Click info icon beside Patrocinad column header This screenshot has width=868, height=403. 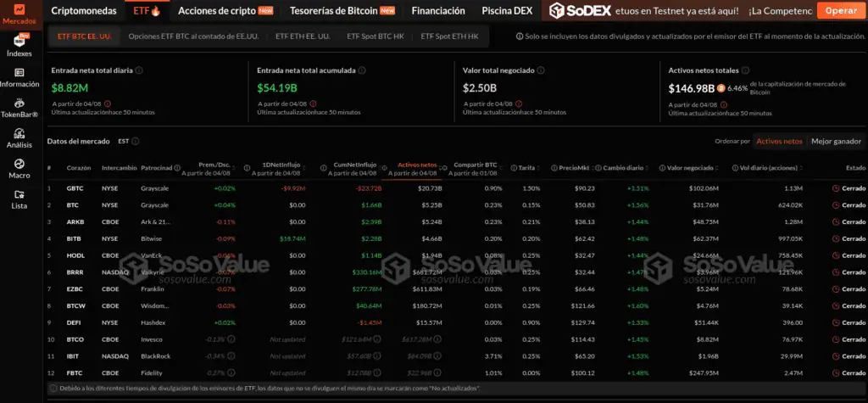click(x=177, y=168)
